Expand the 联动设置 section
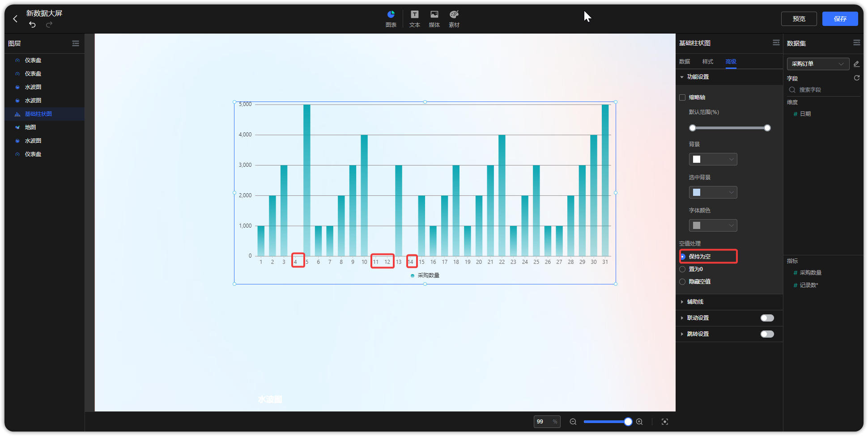Viewport: 868px width, 436px height. click(682, 318)
